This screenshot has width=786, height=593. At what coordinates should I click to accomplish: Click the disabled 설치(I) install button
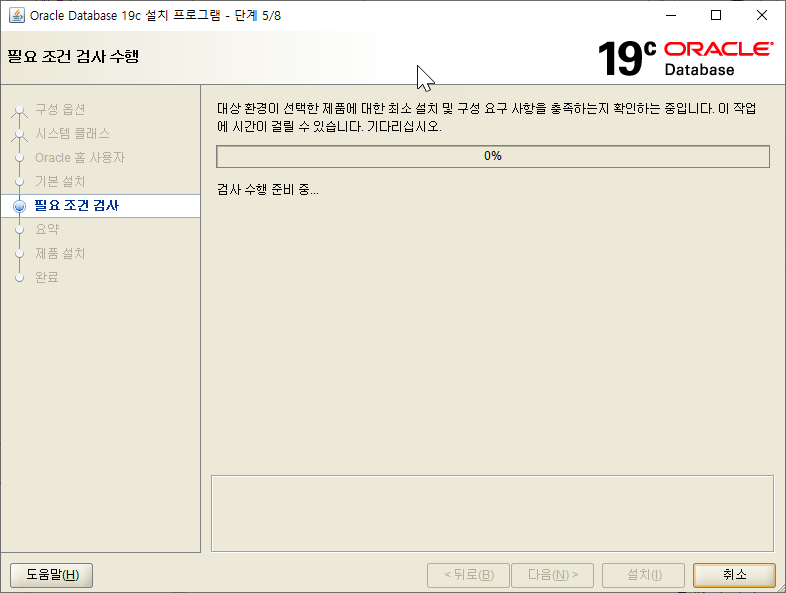644,574
